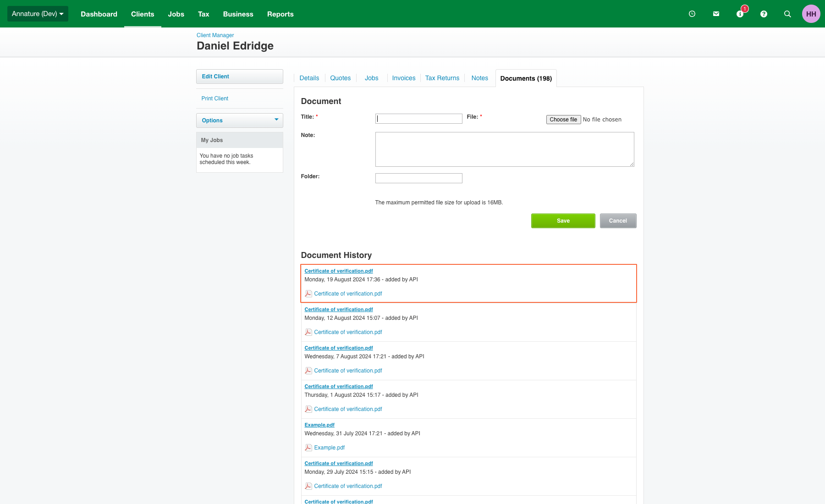The image size is (825, 504).
Task: Open bold title link of 7 August document
Action: coord(339,348)
